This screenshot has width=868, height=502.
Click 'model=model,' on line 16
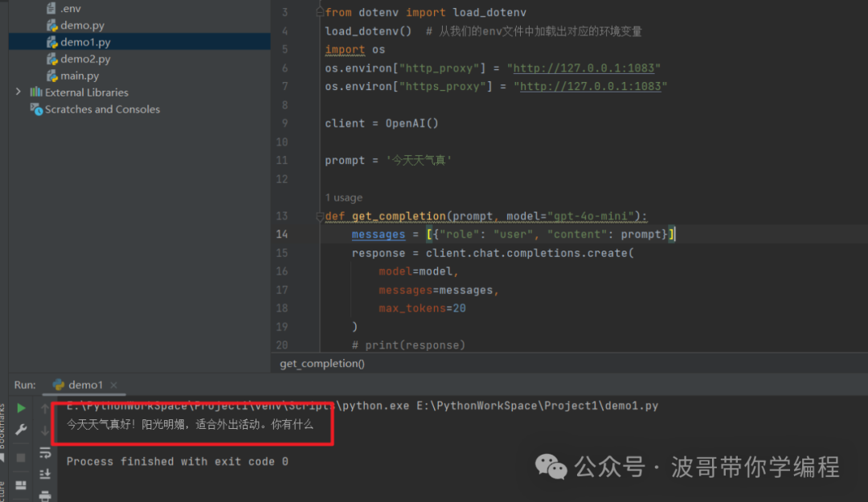point(419,271)
